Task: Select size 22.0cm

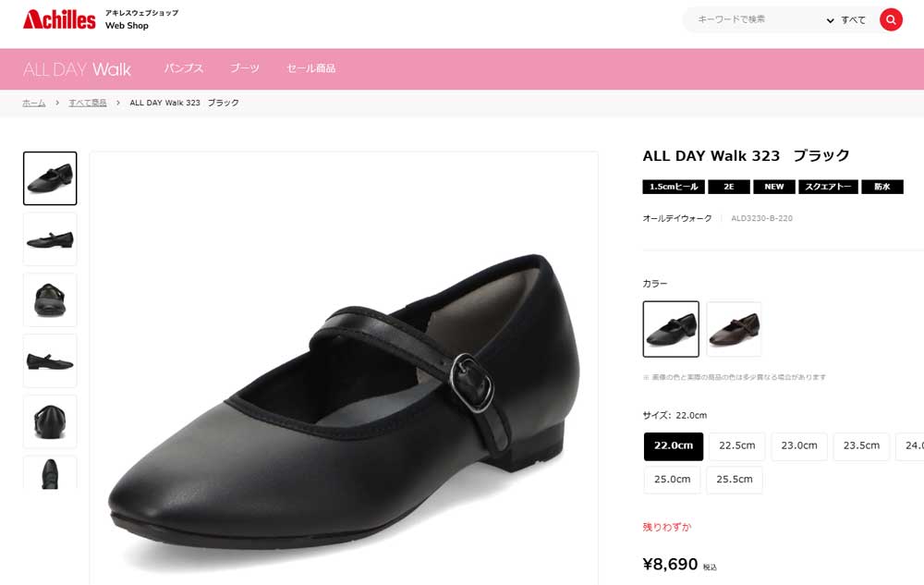Action: click(674, 445)
